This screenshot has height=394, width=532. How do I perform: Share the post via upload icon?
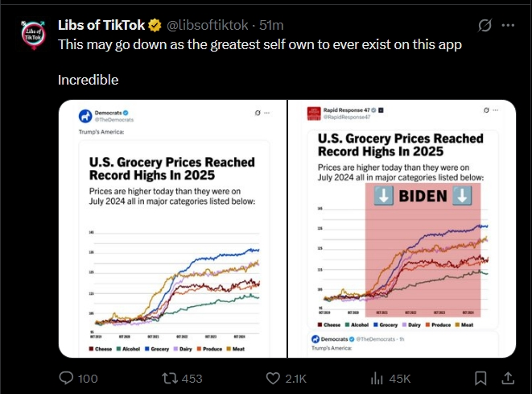tap(508, 378)
